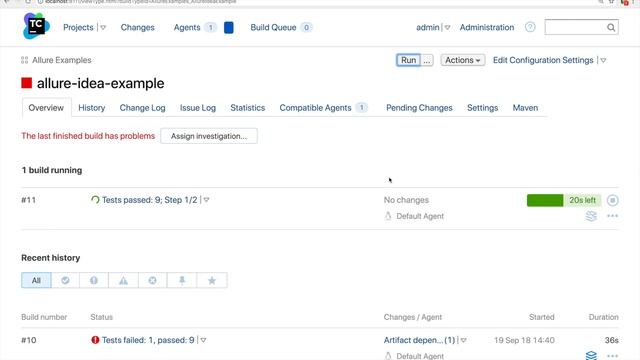Image resolution: width=640 pixels, height=360 pixels.
Task: Open the Projects link
Action: [x=78, y=27]
